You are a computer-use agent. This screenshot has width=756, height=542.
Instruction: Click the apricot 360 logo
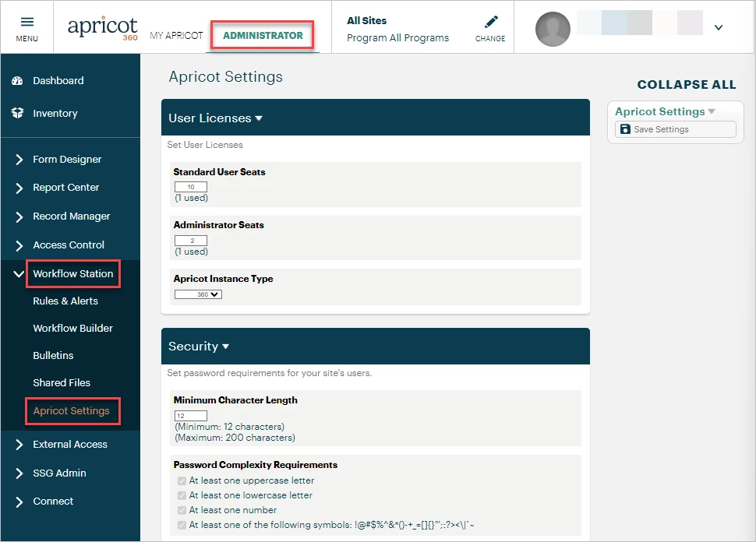(102, 28)
